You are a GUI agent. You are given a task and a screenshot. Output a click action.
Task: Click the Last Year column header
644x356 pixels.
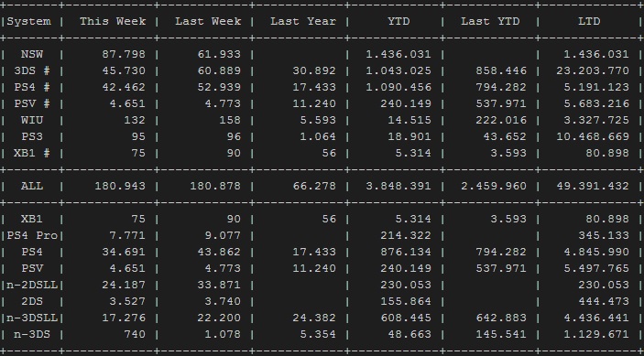tap(303, 21)
